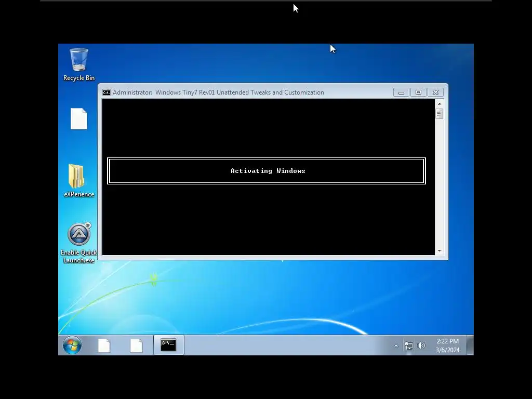Show hidden system tray icons
The width and height of the screenshot is (532, 399).
coord(396,345)
